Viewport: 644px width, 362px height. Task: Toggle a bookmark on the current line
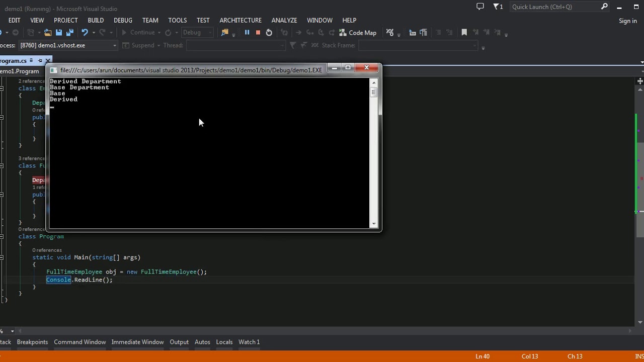click(x=464, y=33)
